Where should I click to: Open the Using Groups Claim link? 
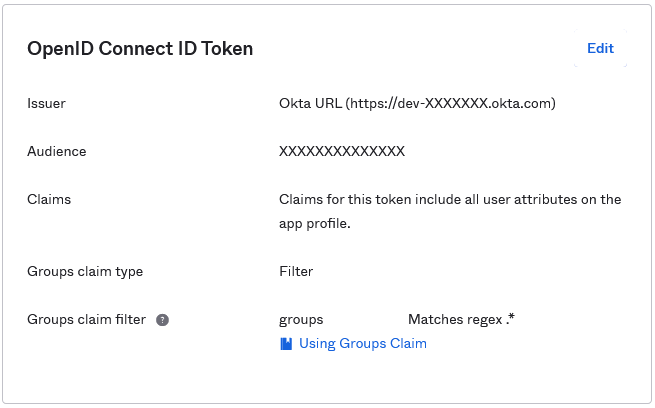(x=363, y=344)
